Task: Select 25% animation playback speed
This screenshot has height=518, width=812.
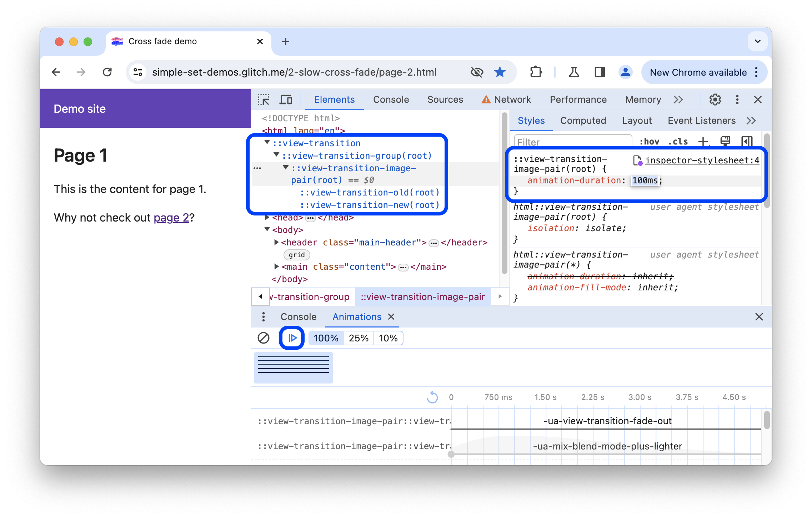Action: click(359, 338)
